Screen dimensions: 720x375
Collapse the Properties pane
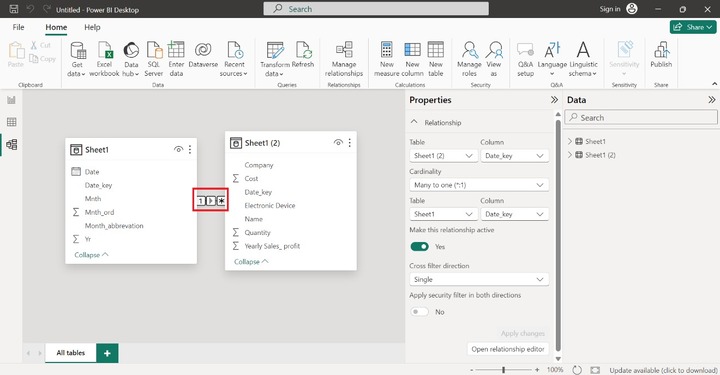[554, 100]
